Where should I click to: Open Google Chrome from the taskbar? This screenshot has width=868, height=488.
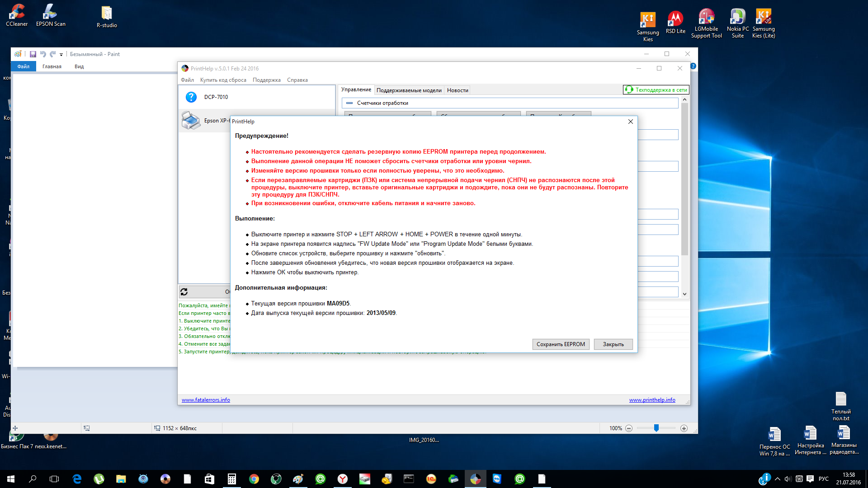tap(254, 479)
